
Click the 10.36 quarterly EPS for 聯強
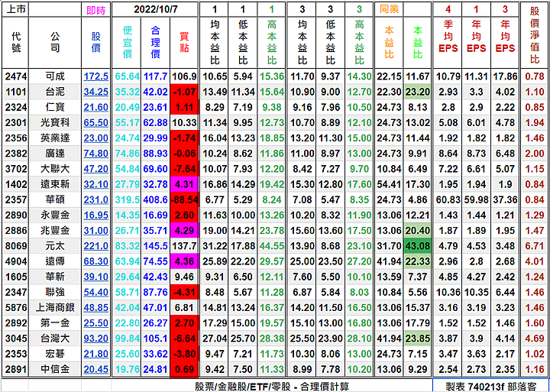coord(448,293)
